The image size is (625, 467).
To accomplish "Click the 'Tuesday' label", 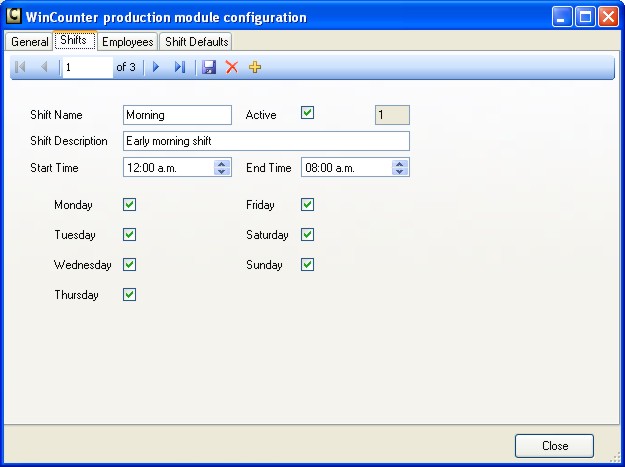I will point(75,235).
